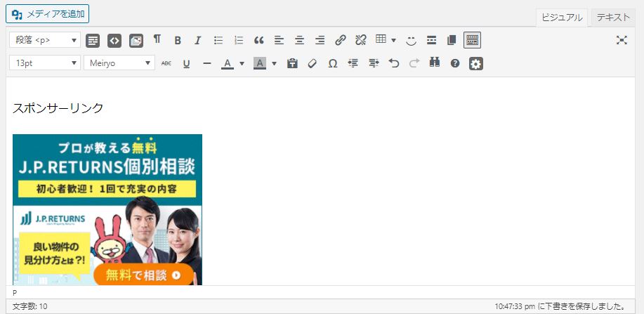644x314 pixels.
Task: Align text right
Action: (x=320, y=40)
